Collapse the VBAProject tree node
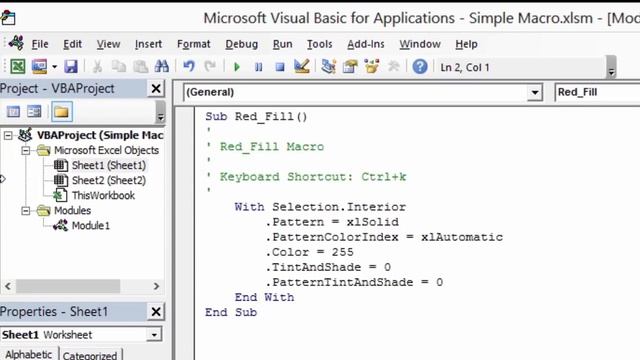 pyautogui.click(x=8, y=135)
